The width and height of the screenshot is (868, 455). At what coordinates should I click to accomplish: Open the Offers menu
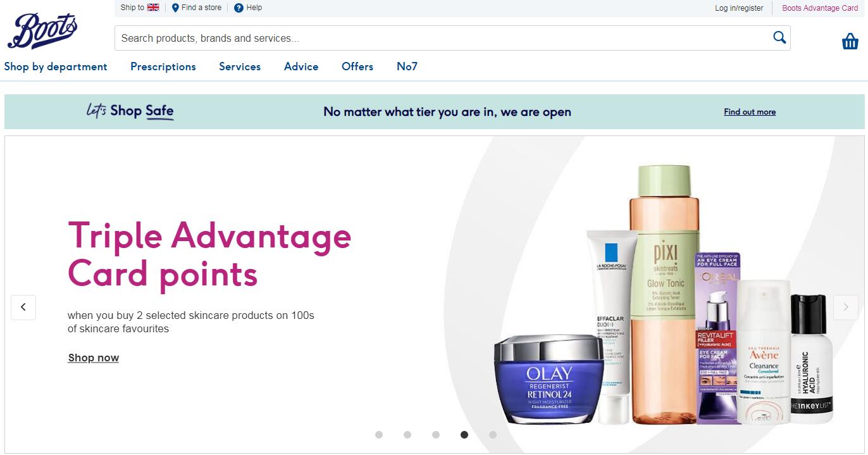pyautogui.click(x=357, y=66)
